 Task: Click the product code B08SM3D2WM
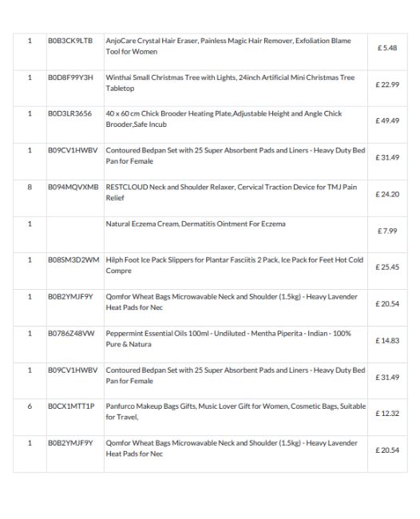click(73, 259)
